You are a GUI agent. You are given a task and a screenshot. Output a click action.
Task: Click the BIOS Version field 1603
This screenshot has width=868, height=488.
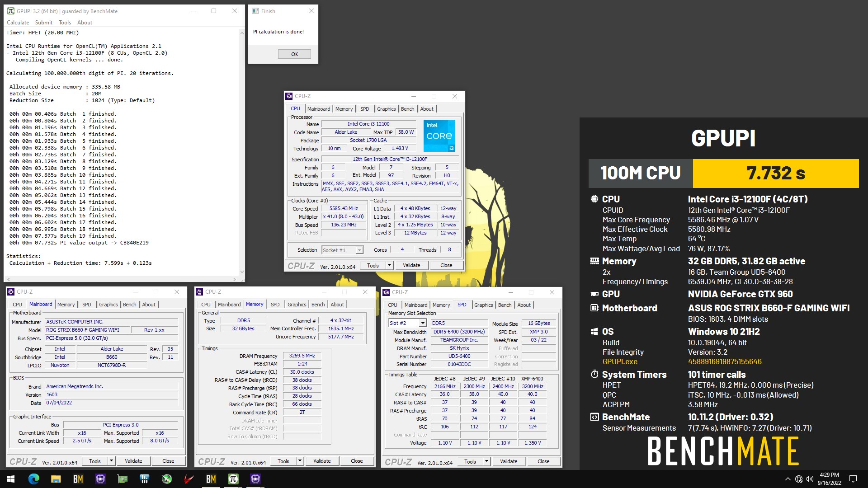pos(112,395)
